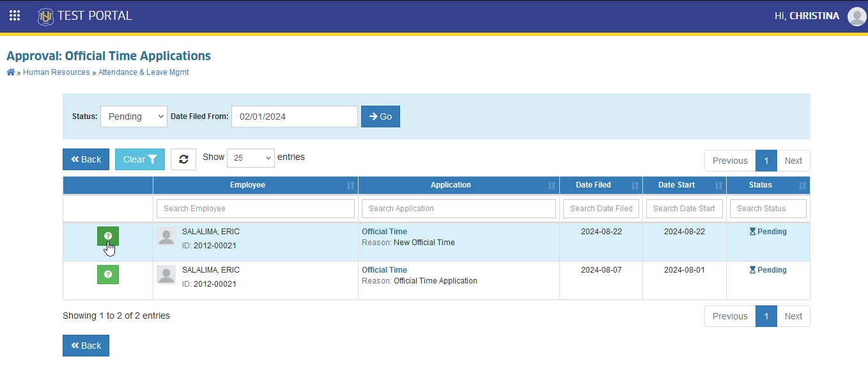Click the hourglass Pending status in first row
Viewport: 868px width, 384px height.
point(768,232)
